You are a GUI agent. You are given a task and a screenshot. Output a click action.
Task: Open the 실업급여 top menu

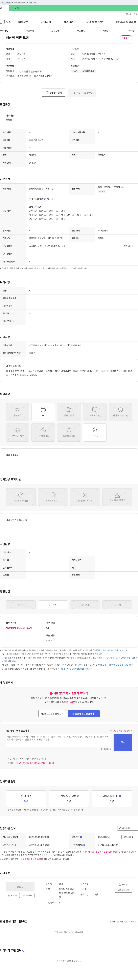(68, 22)
